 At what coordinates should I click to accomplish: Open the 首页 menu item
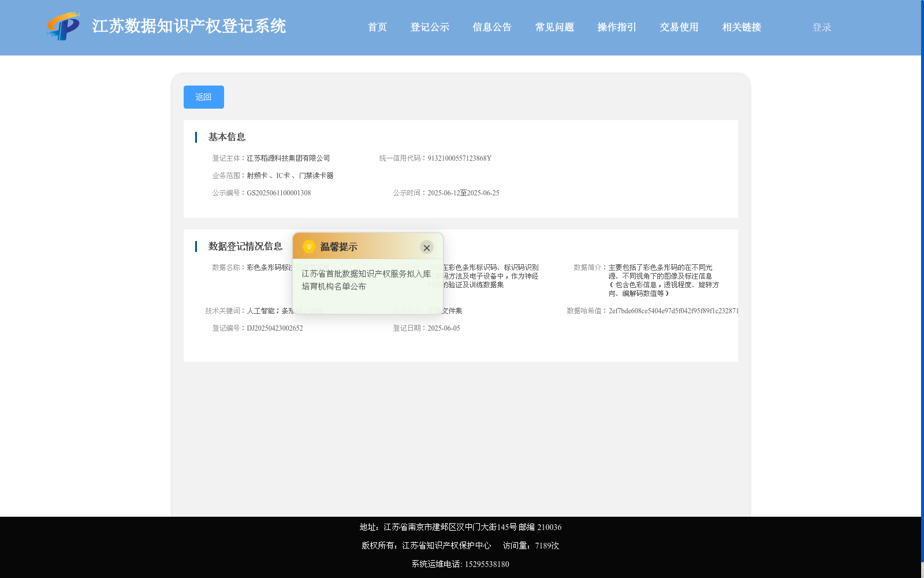(378, 27)
